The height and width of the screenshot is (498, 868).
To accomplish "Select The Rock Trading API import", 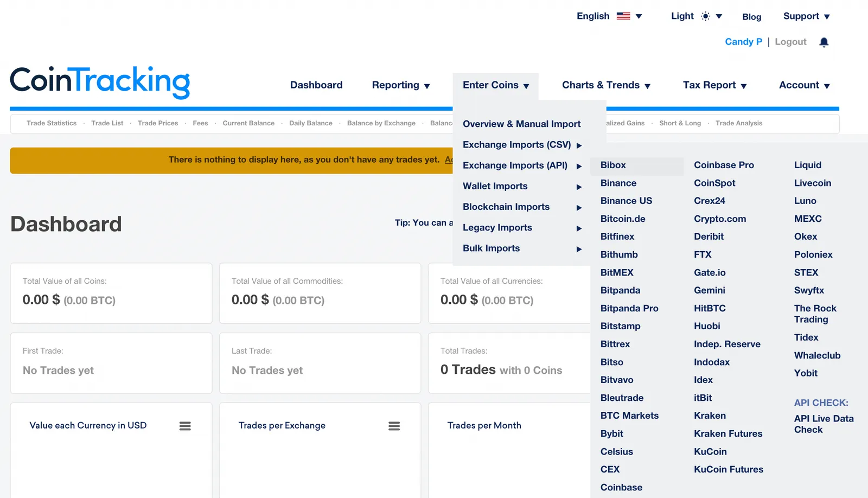I will click(x=815, y=314).
